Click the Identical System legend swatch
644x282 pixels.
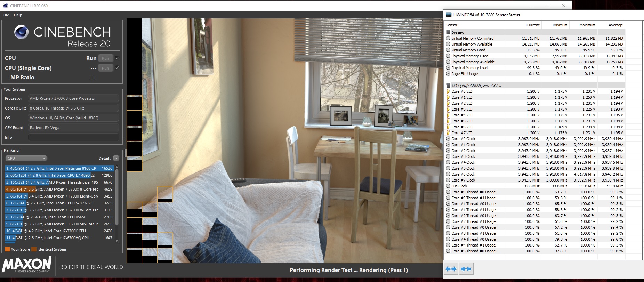click(x=34, y=249)
